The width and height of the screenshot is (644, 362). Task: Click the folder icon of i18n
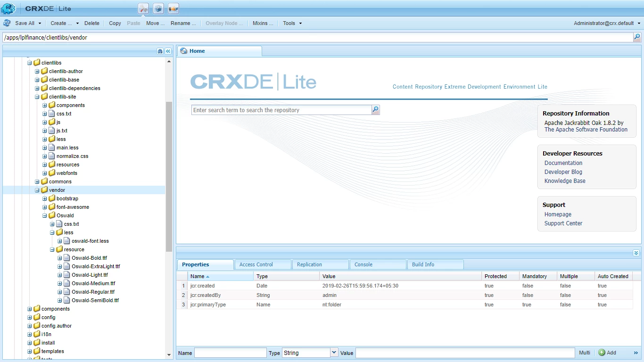37,334
